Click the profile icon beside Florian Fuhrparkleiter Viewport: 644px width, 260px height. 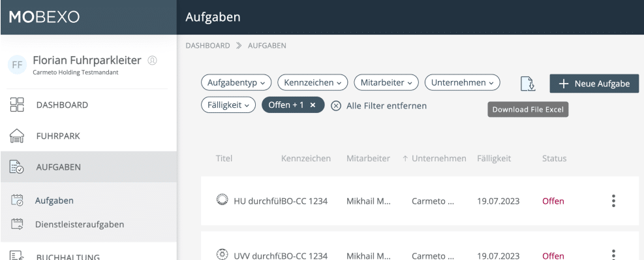[x=153, y=61]
